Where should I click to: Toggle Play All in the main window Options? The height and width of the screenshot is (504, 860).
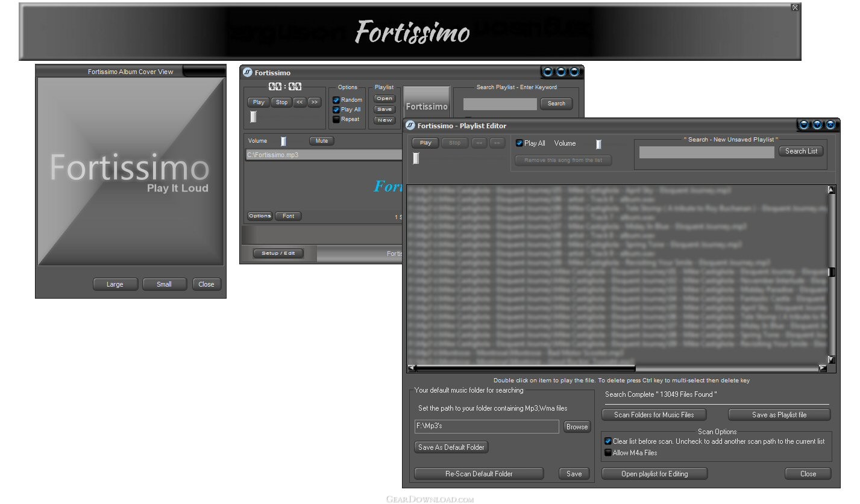pos(337,110)
